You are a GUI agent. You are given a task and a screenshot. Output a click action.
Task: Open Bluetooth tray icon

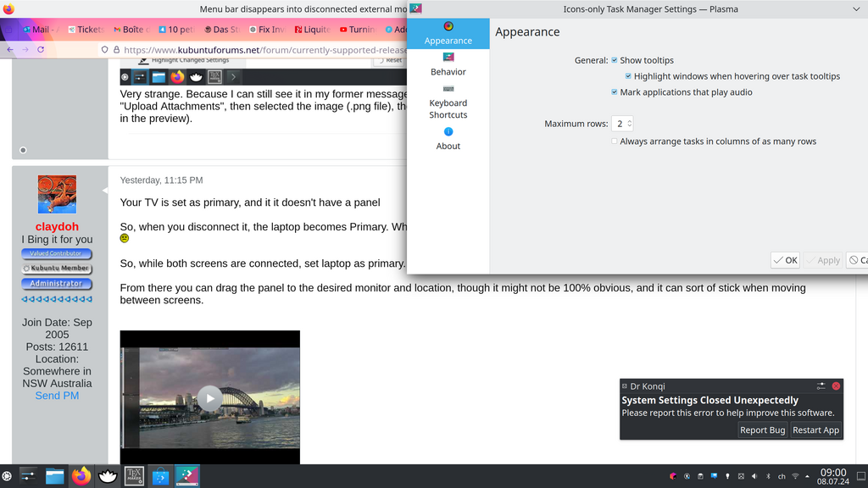tap(768, 476)
